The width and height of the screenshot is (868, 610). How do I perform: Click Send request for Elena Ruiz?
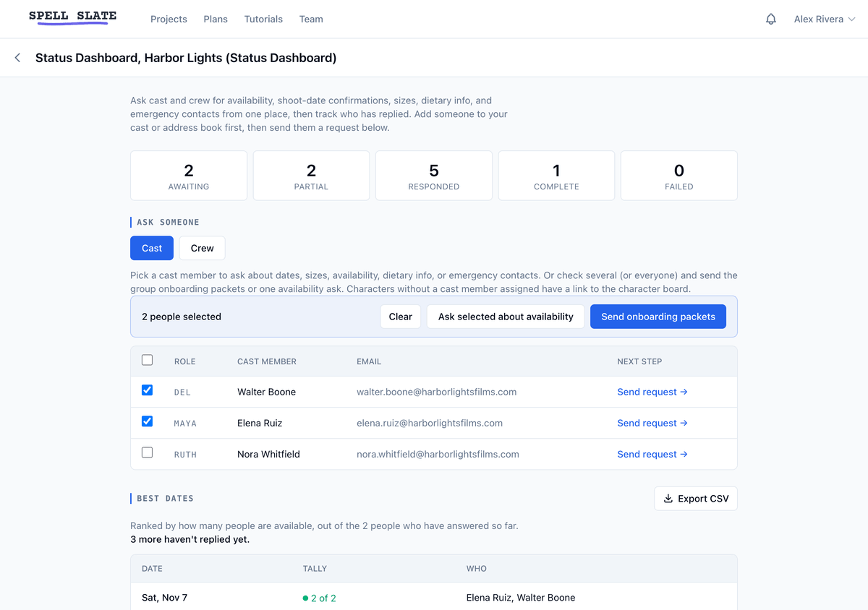[x=652, y=423]
